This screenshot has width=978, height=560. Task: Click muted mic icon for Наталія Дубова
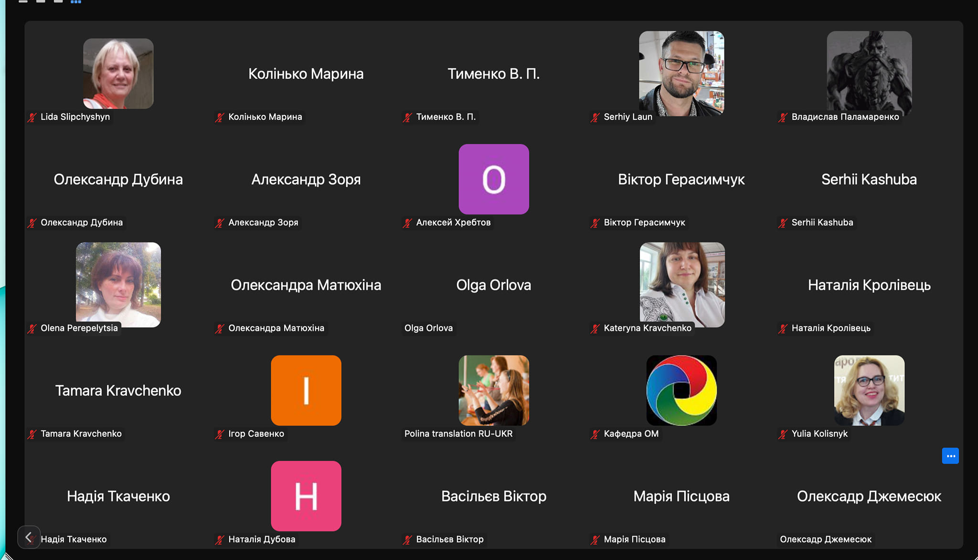220,540
